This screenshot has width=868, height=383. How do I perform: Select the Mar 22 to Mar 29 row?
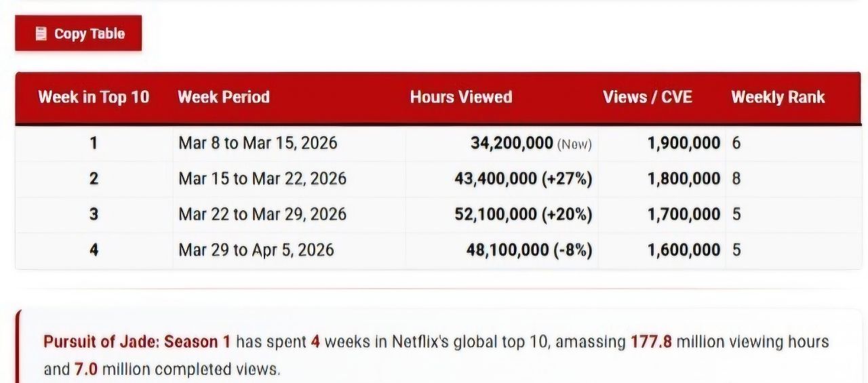tap(262, 214)
